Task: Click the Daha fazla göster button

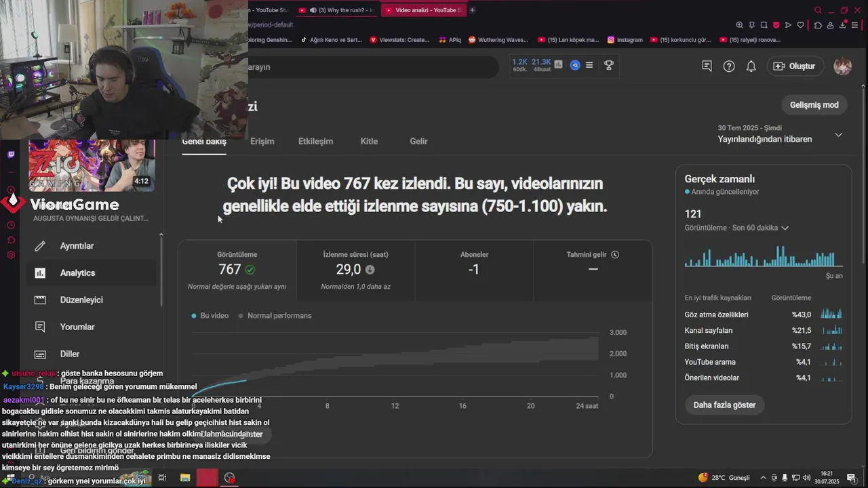Action: 724,405
